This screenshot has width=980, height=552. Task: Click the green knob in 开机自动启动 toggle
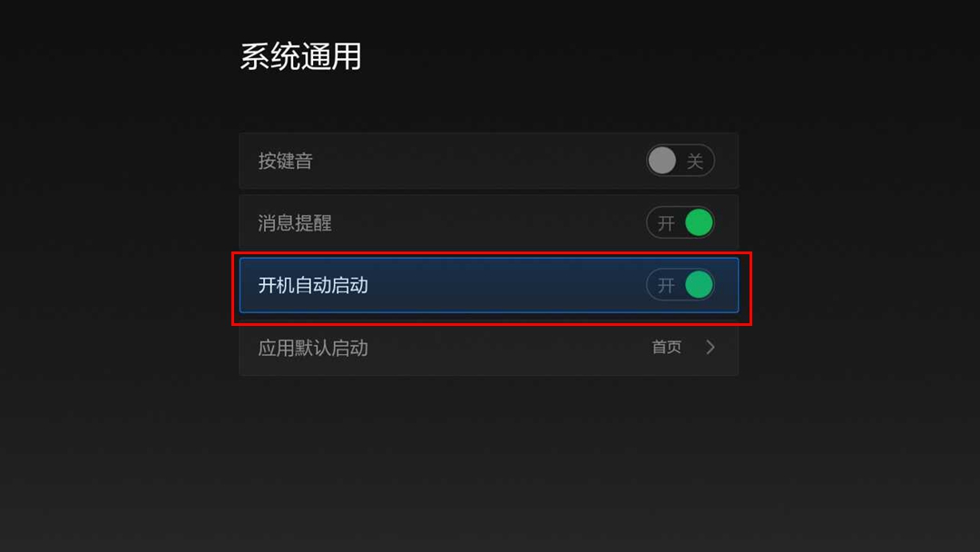coord(699,285)
